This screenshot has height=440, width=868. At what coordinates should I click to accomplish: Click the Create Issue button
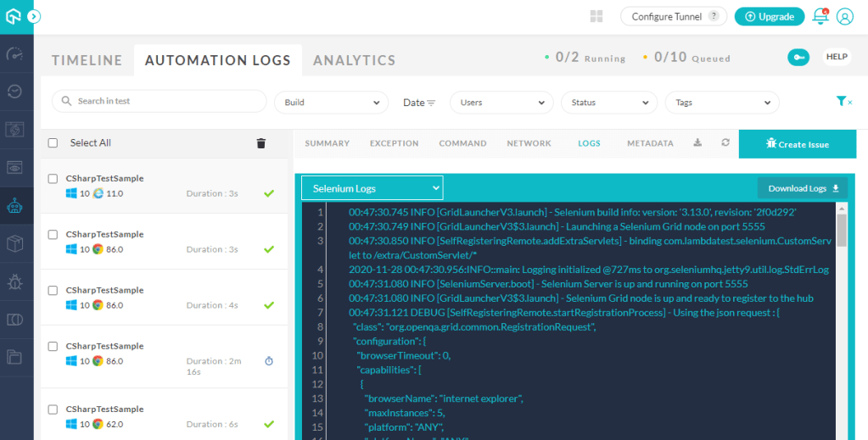797,144
